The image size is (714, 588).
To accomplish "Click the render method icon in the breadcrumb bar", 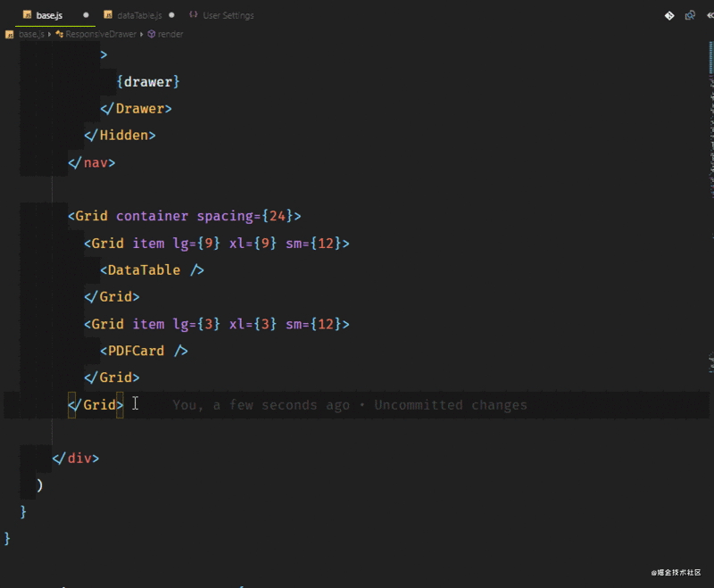I will tap(152, 34).
